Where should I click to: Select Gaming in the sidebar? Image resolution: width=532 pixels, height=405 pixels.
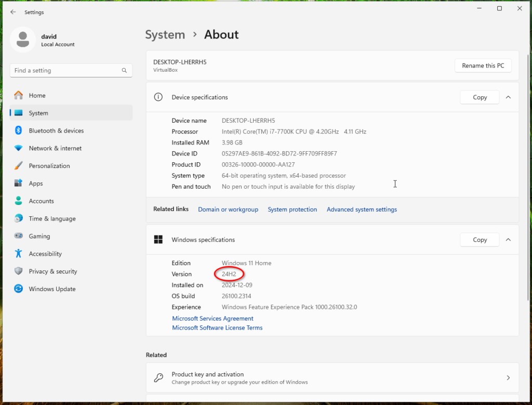pyautogui.click(x=71, y=236)
